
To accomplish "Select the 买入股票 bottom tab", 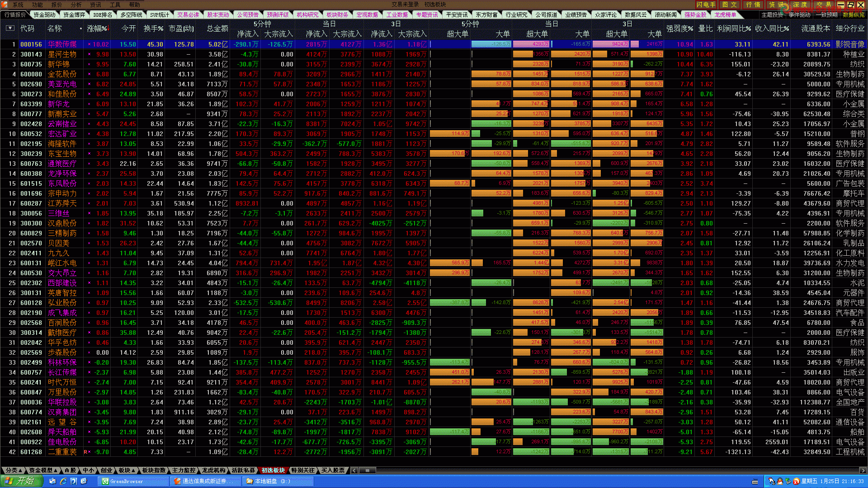I will (x=333, y=470).
